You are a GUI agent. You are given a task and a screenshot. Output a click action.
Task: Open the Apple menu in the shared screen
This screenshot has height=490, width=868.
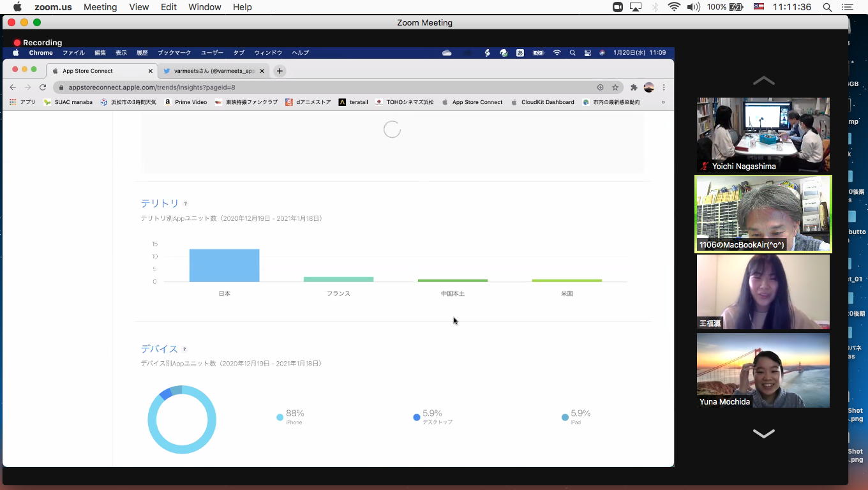[16, 53]
